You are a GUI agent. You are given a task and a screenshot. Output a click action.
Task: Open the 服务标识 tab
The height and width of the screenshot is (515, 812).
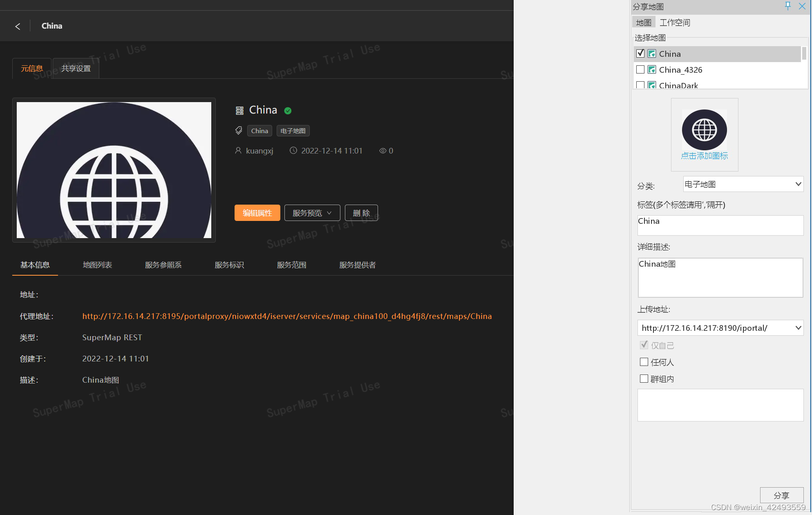(229, 265)
